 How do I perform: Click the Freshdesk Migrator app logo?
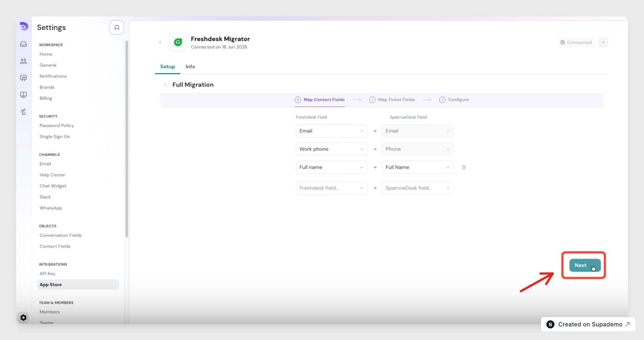pyautogui.click(x=178, y=42)
